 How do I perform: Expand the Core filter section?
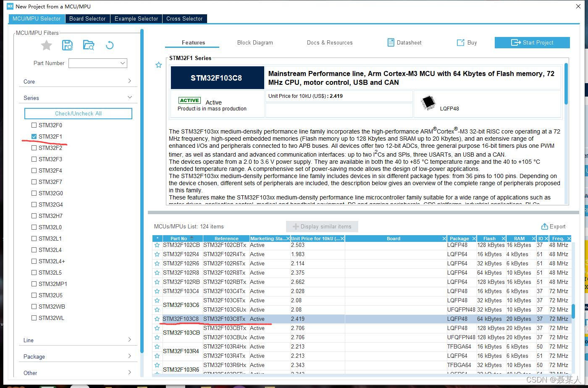78,81
